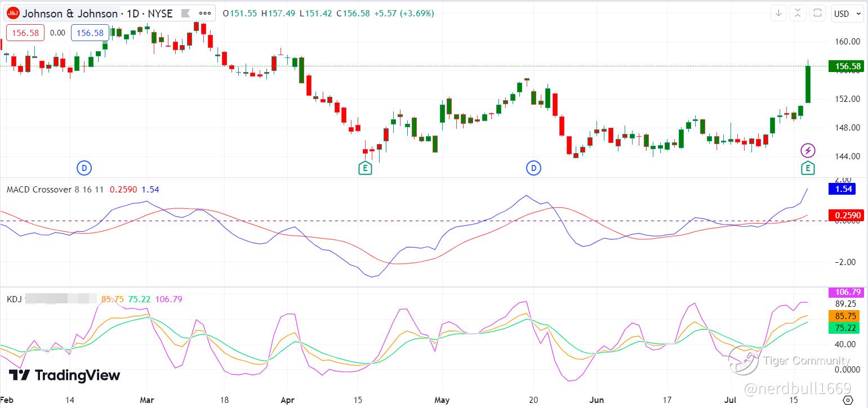The height and width of the screenshot is (408, 868).
Task: Click the orange 85.75 KDJ legend value
Action: (112, 299)
